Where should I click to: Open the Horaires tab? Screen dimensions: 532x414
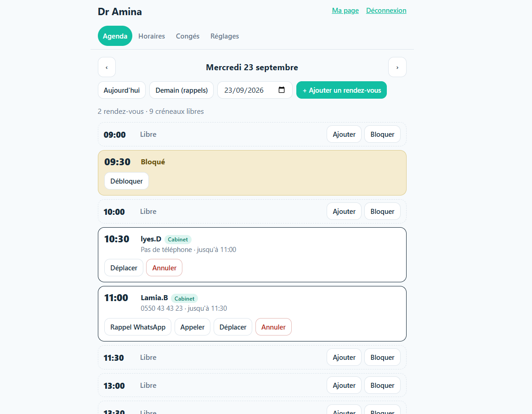pos(152,36)
